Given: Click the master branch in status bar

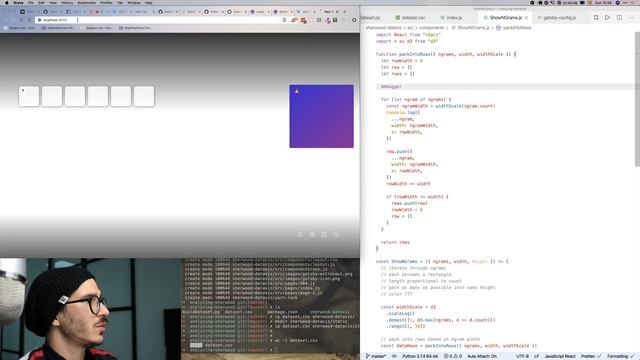Looking at the screenshot, I should point(376,356).
